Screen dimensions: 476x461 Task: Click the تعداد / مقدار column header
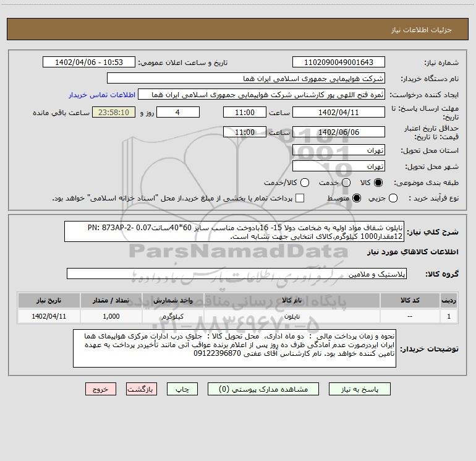(111, 300)
